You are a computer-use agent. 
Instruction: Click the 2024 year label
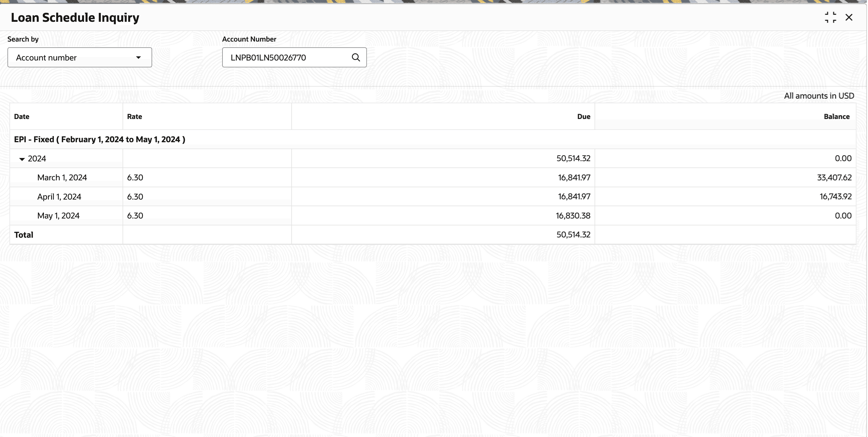pyautogui.click(x=37, y=159)
